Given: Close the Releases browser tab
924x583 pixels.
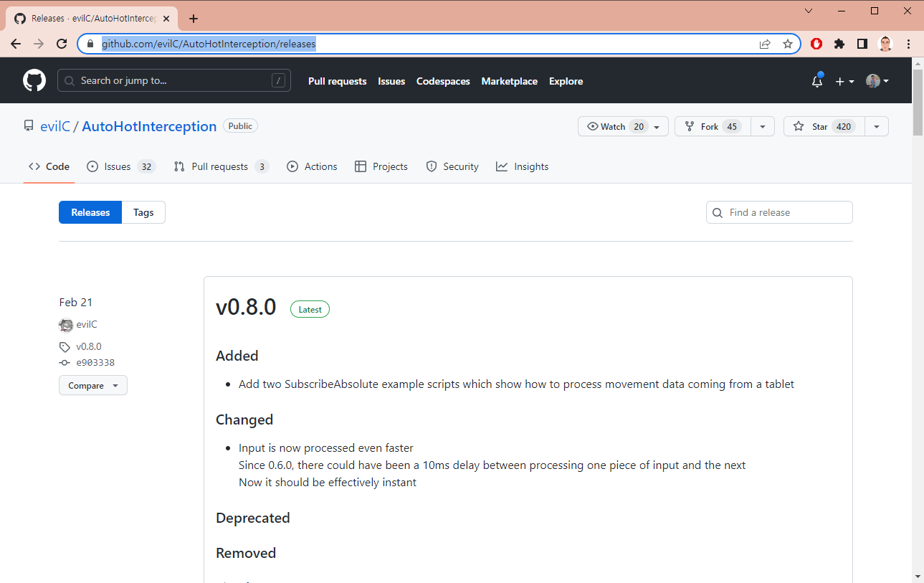Looking at the screenshot, I should coord(166,19).
